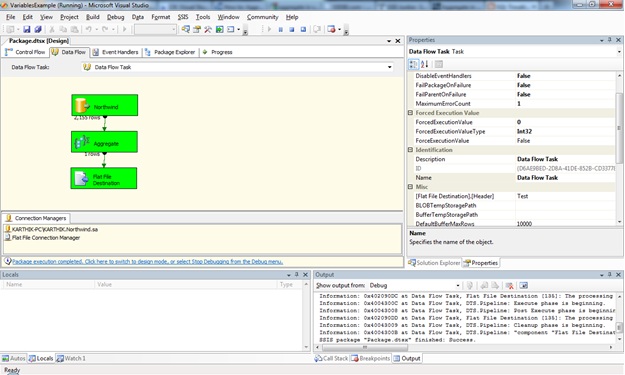625x375 pixels.
Task: Click the Restart debugging toolbar icon
Action: coord(303,29)
